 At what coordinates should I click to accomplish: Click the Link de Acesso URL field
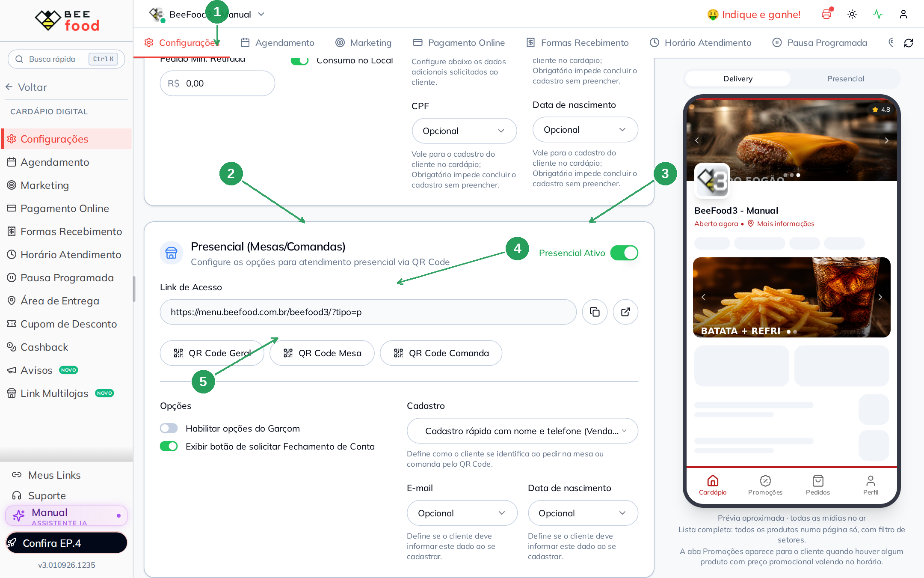tap(368, 312)
